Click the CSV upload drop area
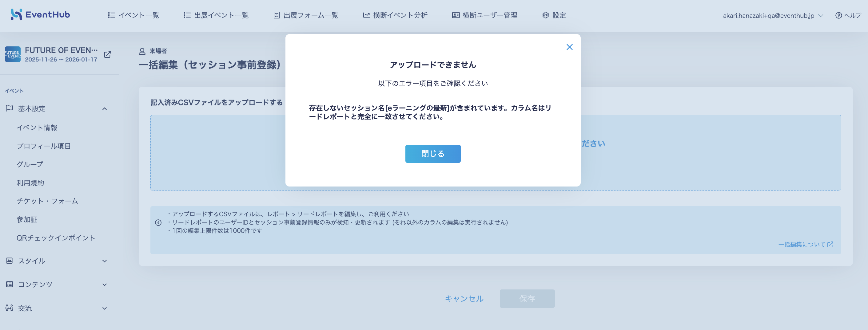This screenshot has width=868, height=330. (x=496, y=153)
